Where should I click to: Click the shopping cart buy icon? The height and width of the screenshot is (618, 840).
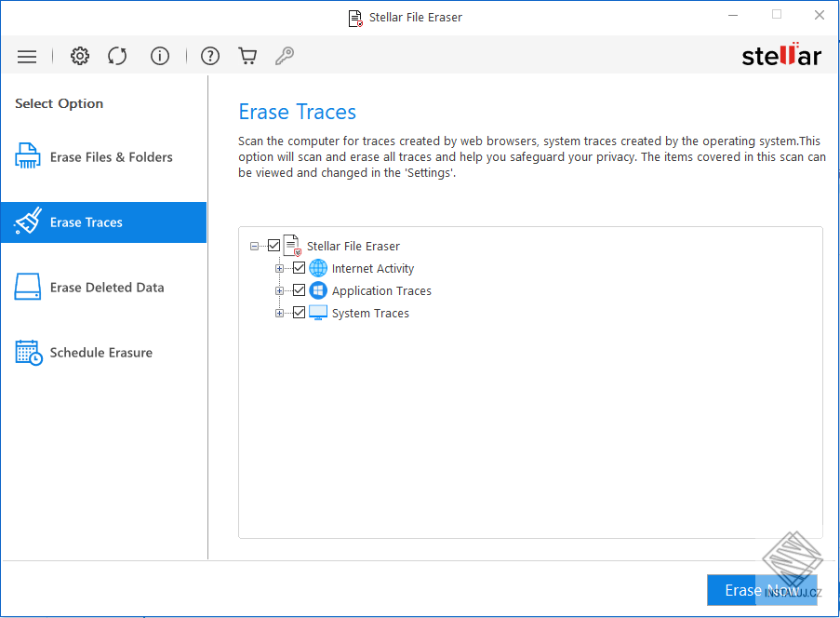247,56
